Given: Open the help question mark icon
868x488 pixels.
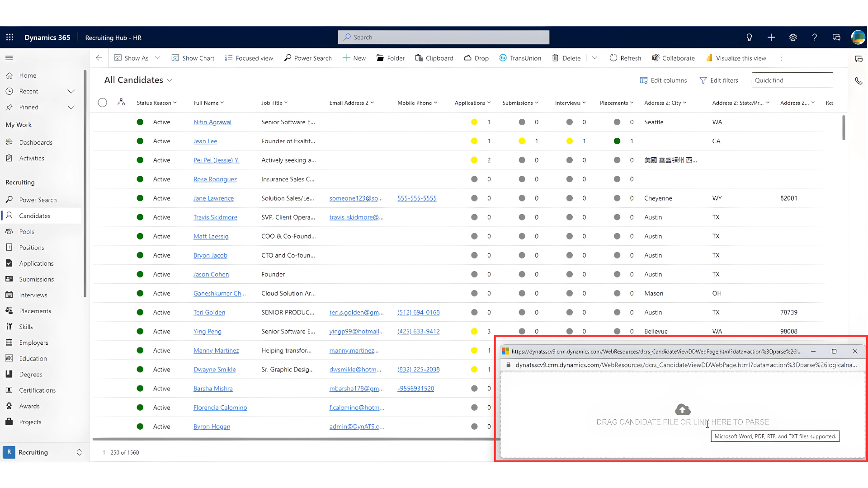Looking at the screenshot, I should [x=815, y=38].
